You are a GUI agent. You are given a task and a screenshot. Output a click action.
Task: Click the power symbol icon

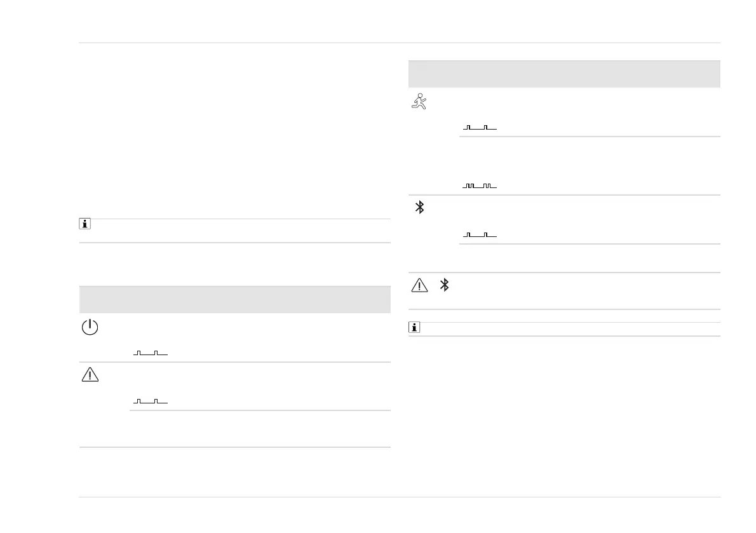90,327
